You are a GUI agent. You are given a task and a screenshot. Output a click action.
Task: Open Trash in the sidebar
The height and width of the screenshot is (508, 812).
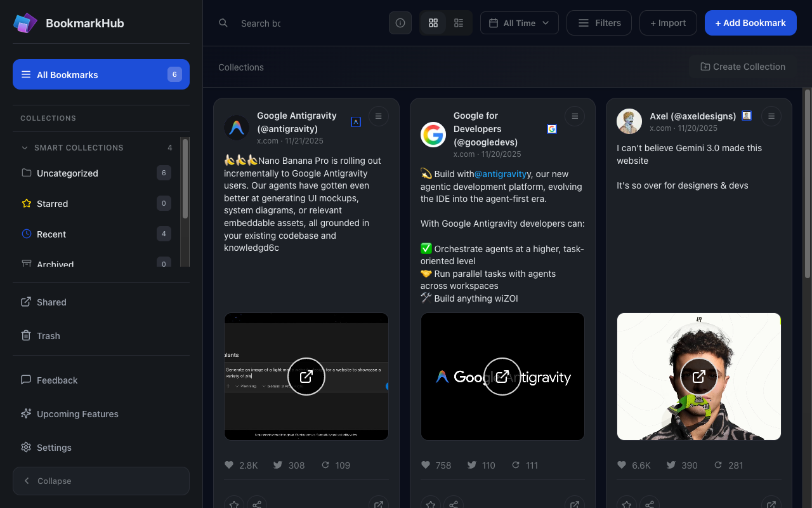101,335
